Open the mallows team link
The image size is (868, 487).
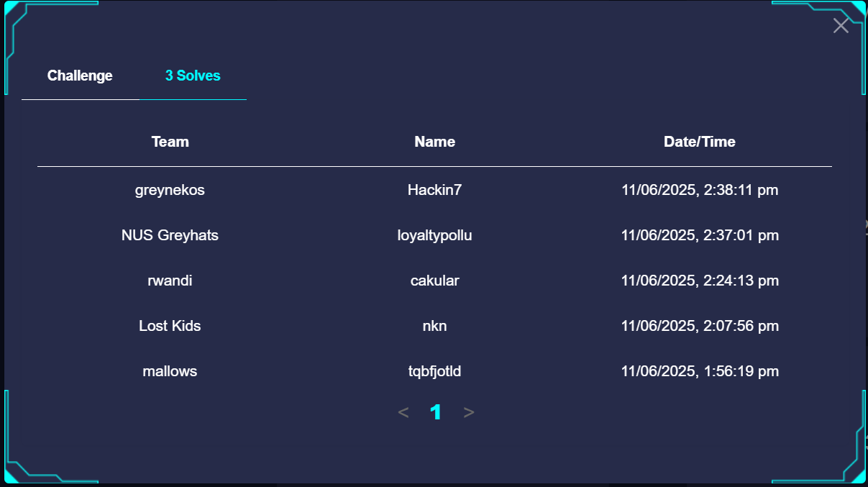coord(170,371)
